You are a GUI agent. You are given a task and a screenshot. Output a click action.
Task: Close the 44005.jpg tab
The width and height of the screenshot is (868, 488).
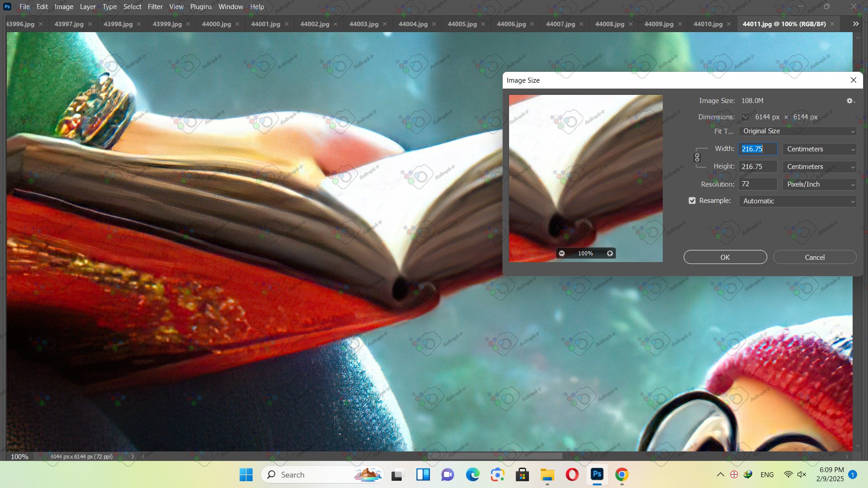pos(483,24)
